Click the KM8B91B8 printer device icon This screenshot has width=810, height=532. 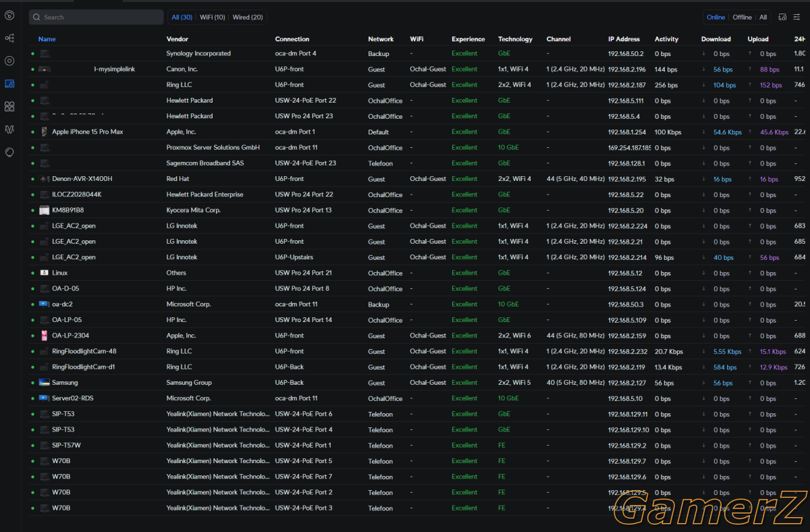(45, 210)
